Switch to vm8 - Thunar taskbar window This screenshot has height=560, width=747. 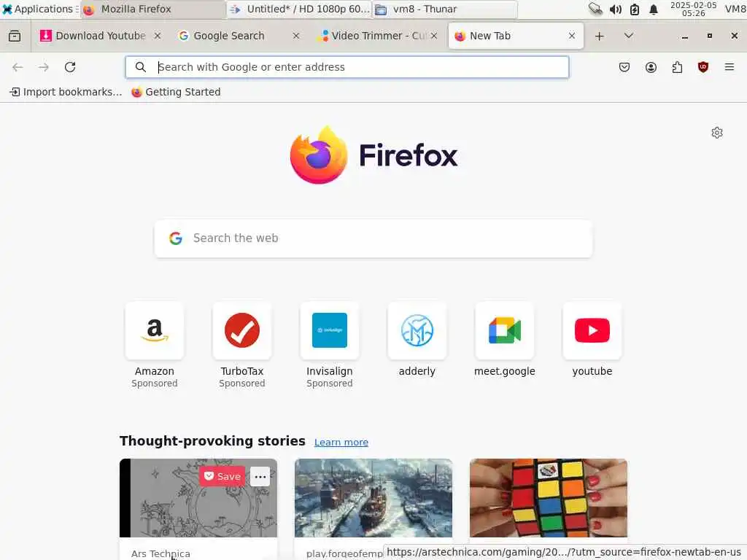click(x=445, y=9)
